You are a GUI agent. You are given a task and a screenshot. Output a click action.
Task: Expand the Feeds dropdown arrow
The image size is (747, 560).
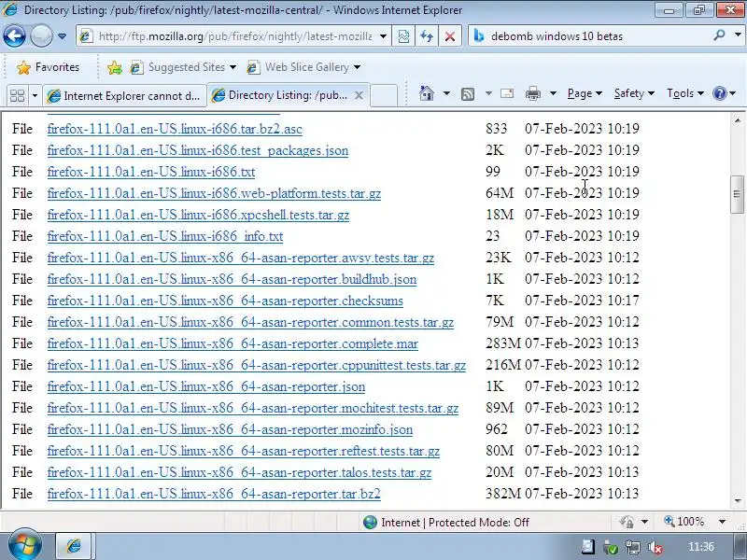pyautogui.click(x=488, y=93)
